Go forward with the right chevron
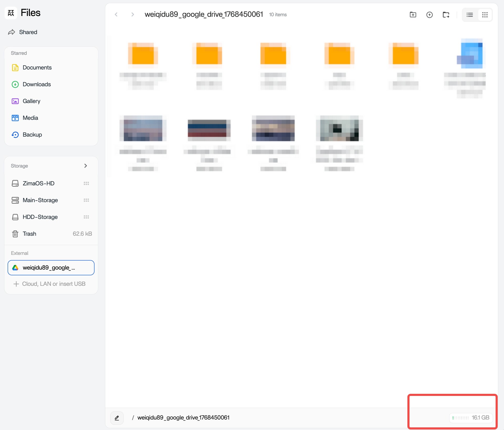 coord(133,14)
